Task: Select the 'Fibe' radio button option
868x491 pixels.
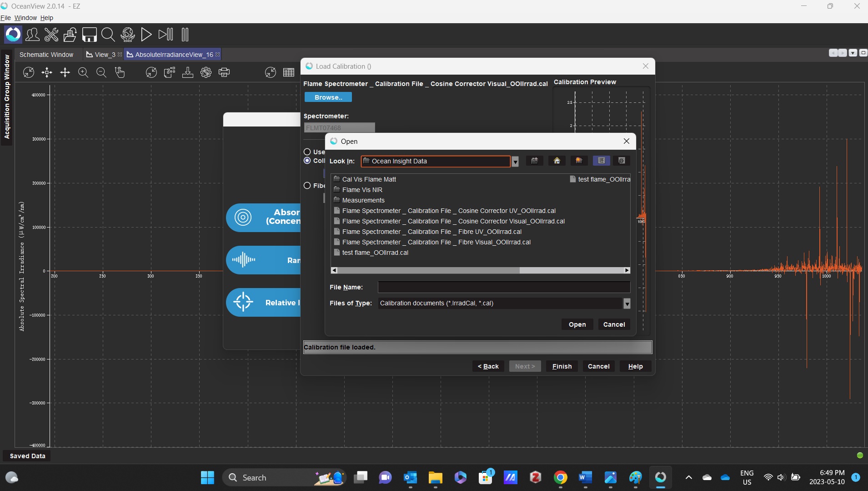Action: (x=307, y=186)
